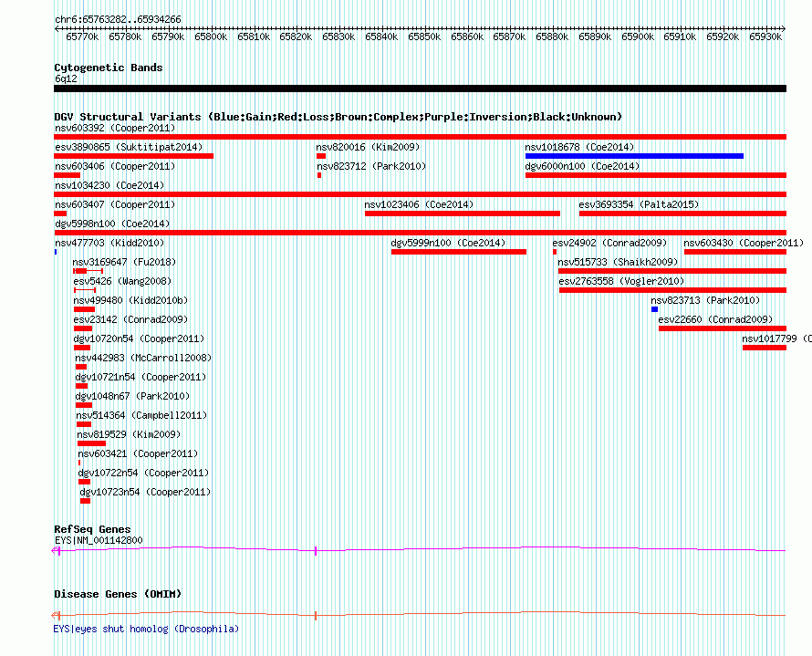Select the small blue nsv823713 variant marker
The width and height of the screenshot is (812, 656).
tap(654, 309)
